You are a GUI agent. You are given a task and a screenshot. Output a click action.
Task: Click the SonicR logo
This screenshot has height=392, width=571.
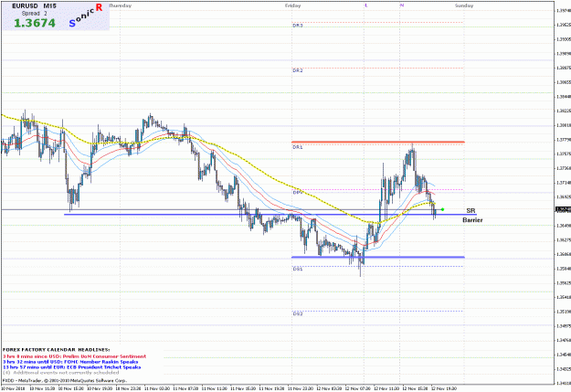(86, 16)
